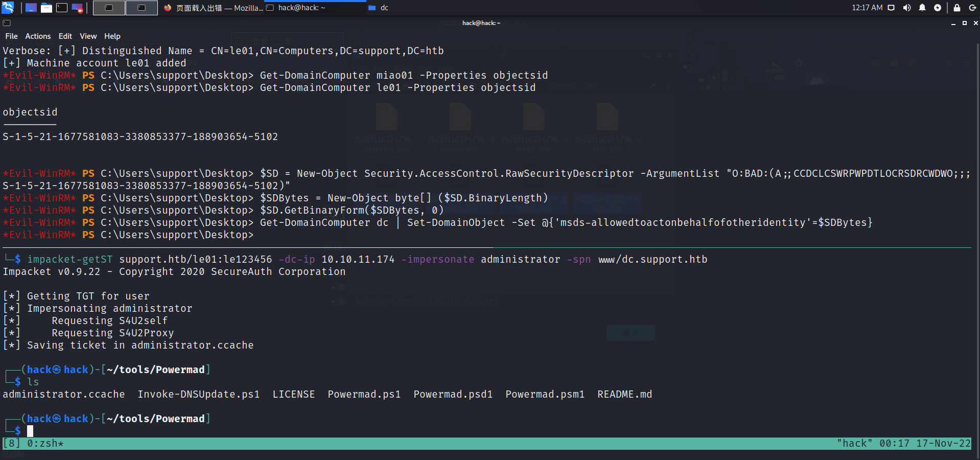
Task: Click the Firefox icon in the taskbar
Action: (168, 8)
